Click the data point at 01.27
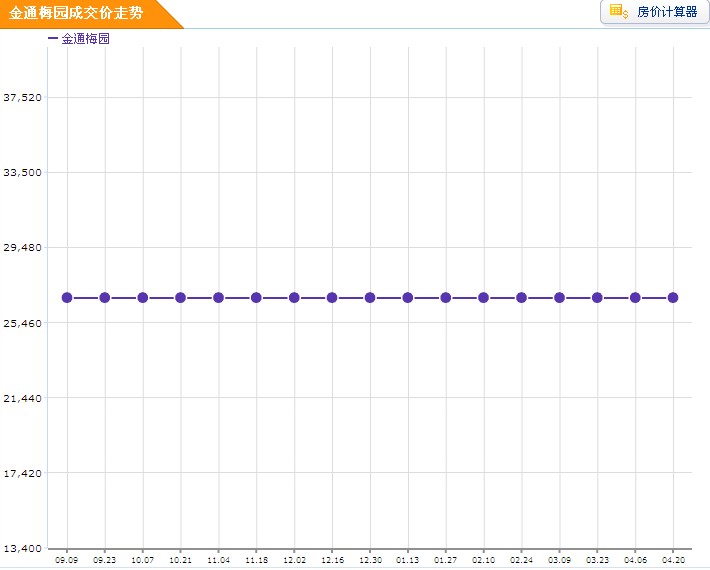Screen dimensions: 710x570 pyautogui.click(x=446, y=297)
